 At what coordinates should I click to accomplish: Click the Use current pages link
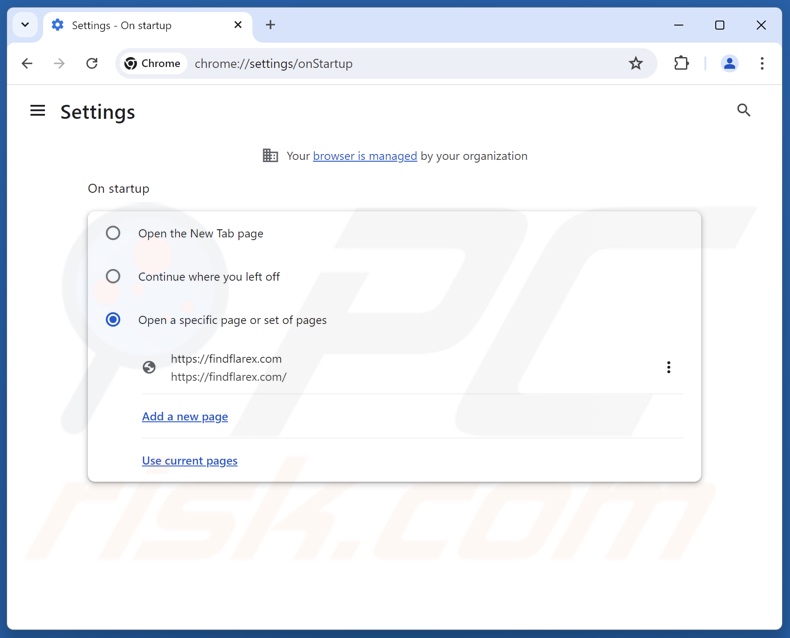tap(190, 460)
